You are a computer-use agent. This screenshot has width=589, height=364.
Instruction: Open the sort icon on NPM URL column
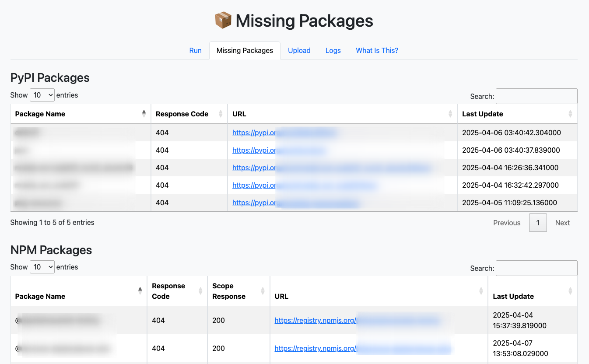click(x=480, y=290)
